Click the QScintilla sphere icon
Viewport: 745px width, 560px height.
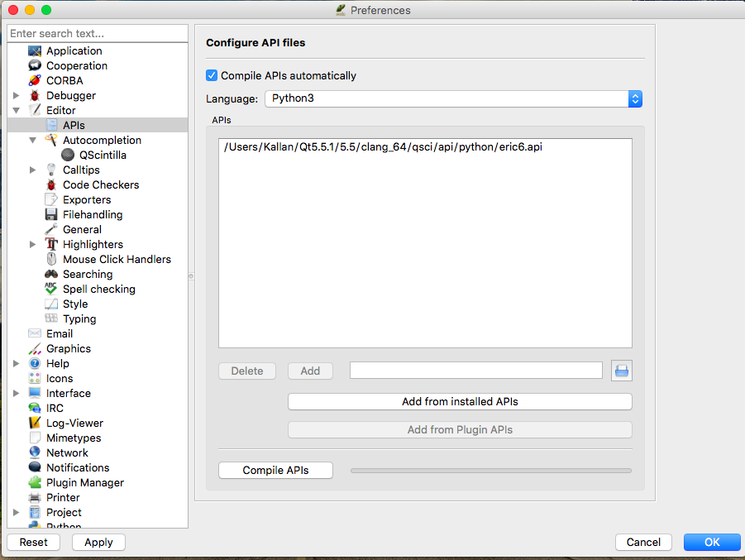(x=68, y=156)
